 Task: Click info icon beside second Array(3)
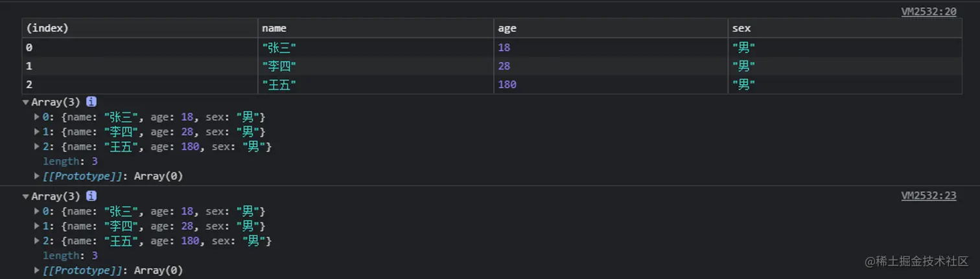click(91, 195)
